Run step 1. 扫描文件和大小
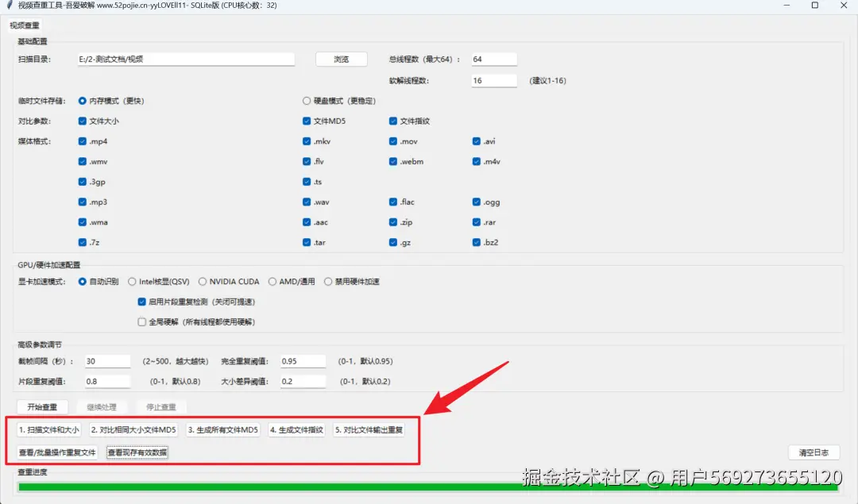Viewport: 858px width, 504px height. (x=48, y=430)
